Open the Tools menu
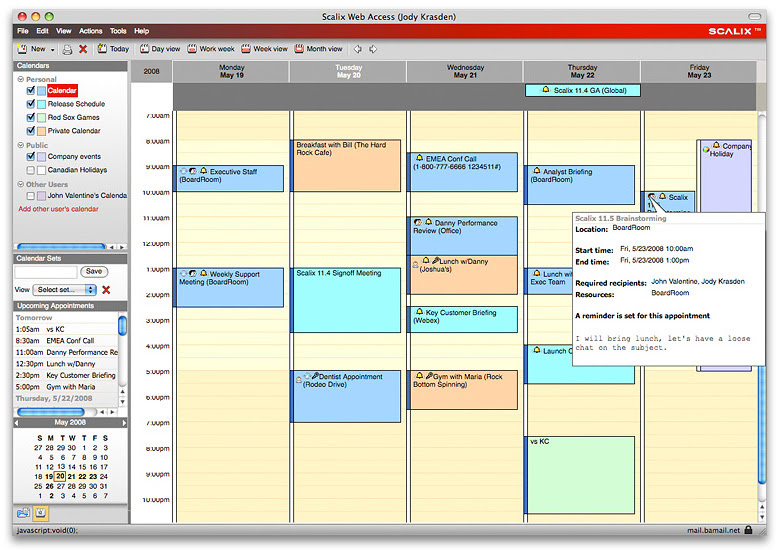Viewport: 780px width, 550px height. (x=118, y=31)
